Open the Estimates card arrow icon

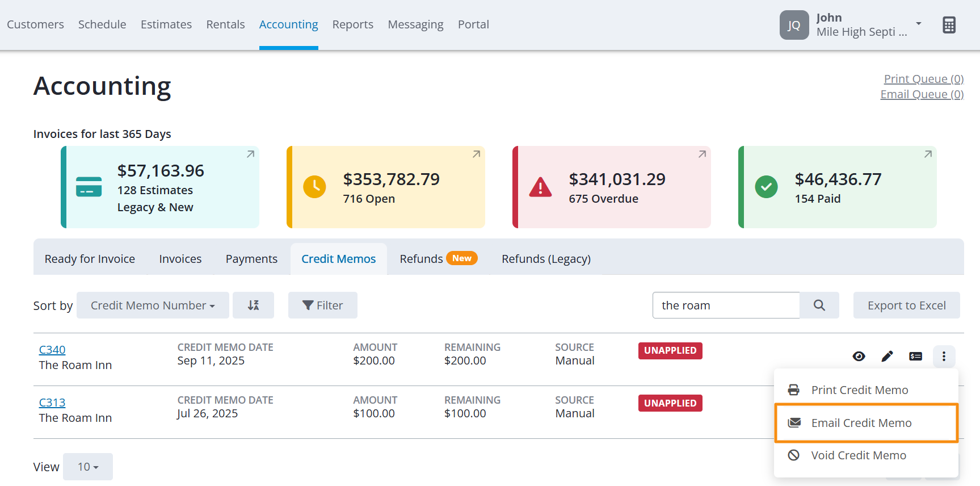coord(250,154)
